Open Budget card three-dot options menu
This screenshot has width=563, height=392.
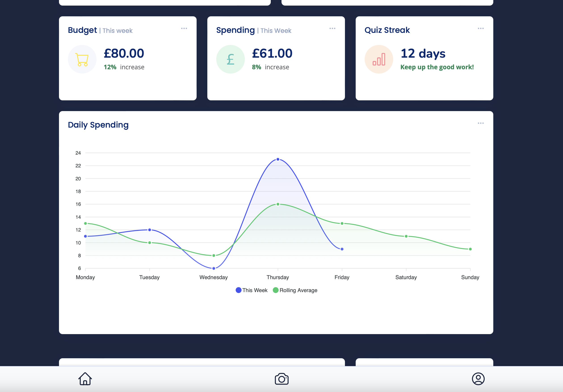[184, 28]
